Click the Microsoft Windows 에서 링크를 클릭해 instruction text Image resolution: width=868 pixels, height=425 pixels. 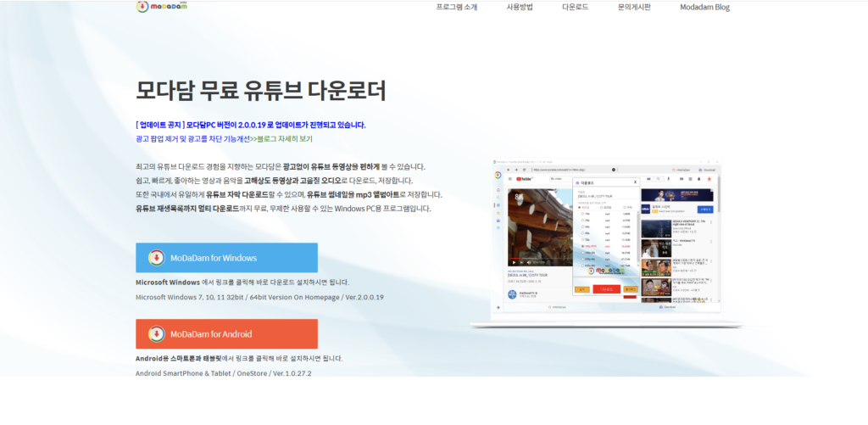click(242, 282)
